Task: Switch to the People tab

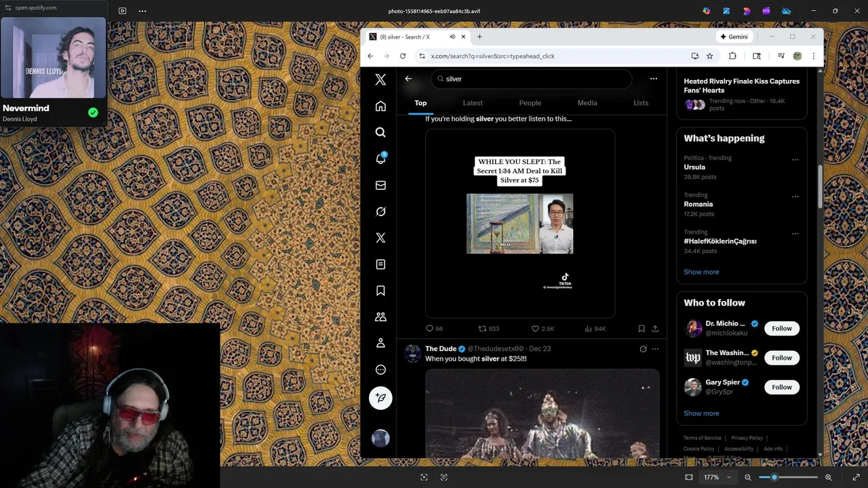Action: 530,103
